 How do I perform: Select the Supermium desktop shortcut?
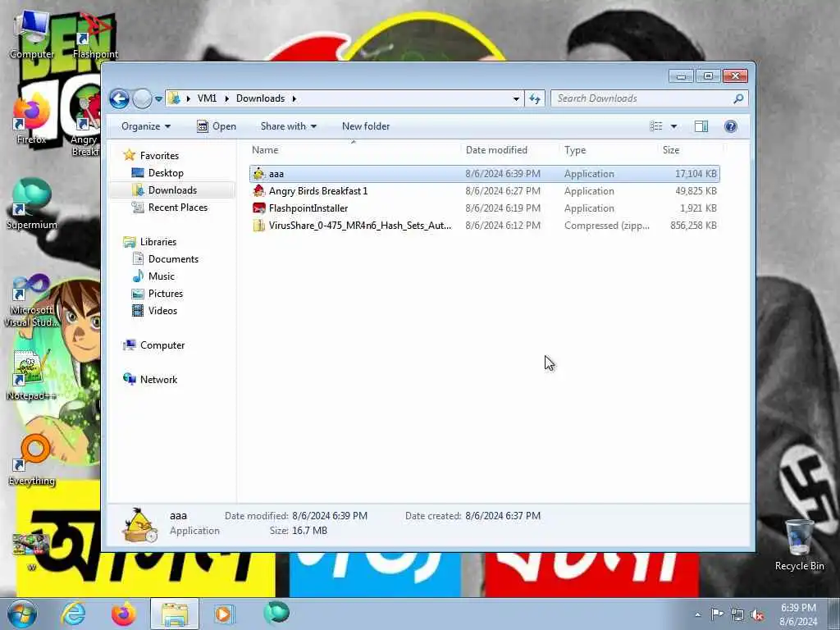click(x=32, y=204)
